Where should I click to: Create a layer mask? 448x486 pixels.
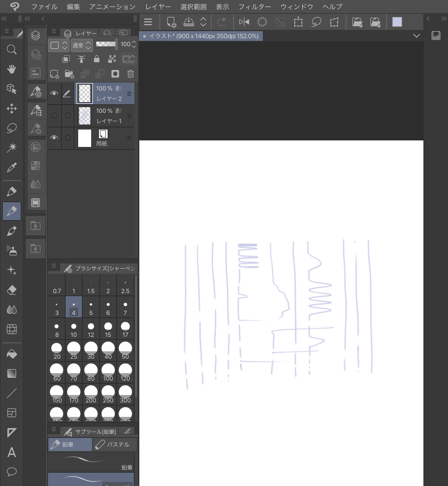coord(115,74)
